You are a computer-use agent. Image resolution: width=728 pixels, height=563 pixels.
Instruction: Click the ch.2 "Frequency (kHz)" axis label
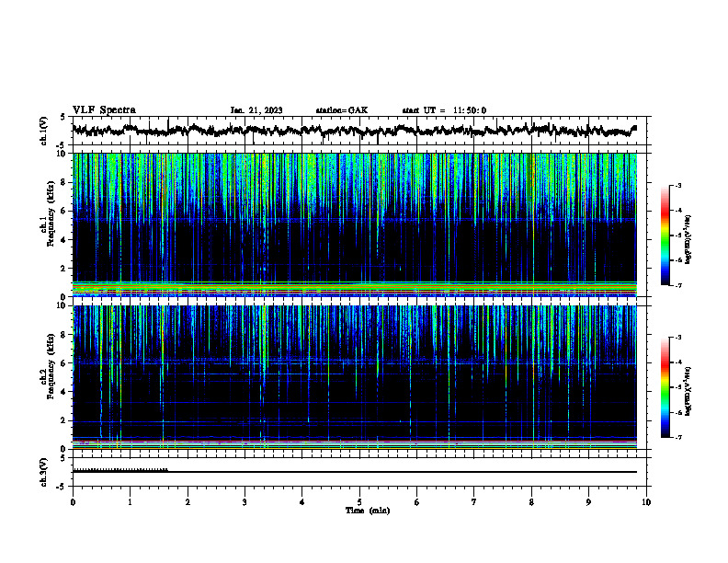(51, 366)
